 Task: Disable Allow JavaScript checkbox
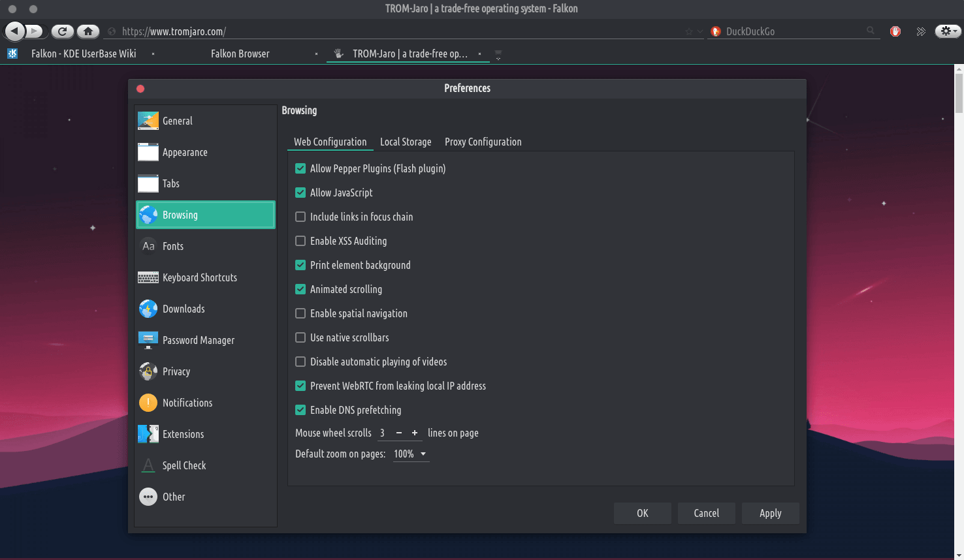(300, 193)
